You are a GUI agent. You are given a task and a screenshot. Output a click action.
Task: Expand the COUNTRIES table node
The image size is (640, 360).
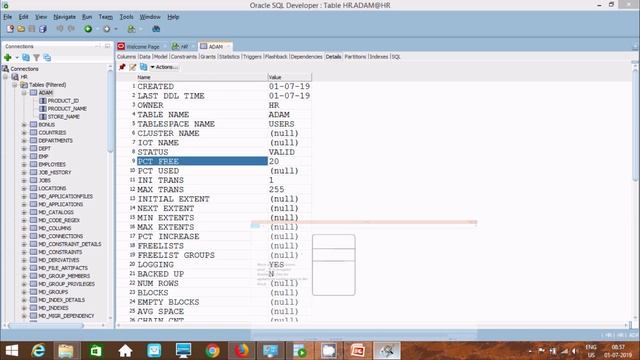tap(24, 133)
